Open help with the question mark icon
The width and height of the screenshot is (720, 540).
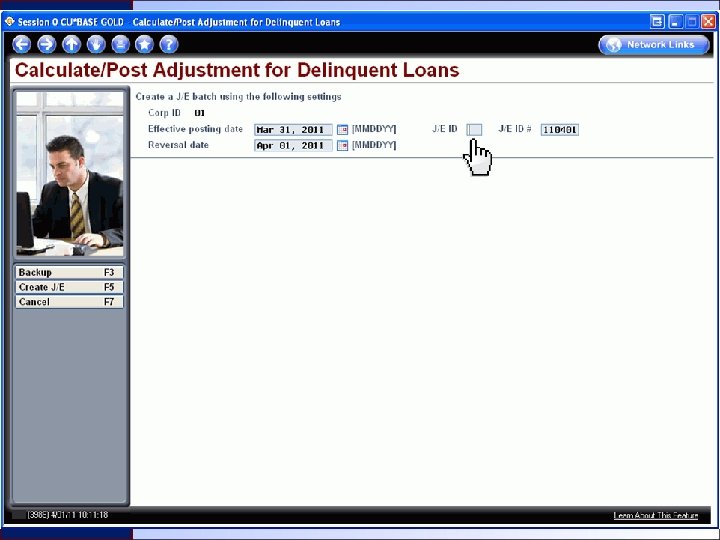tap(169, 45)
